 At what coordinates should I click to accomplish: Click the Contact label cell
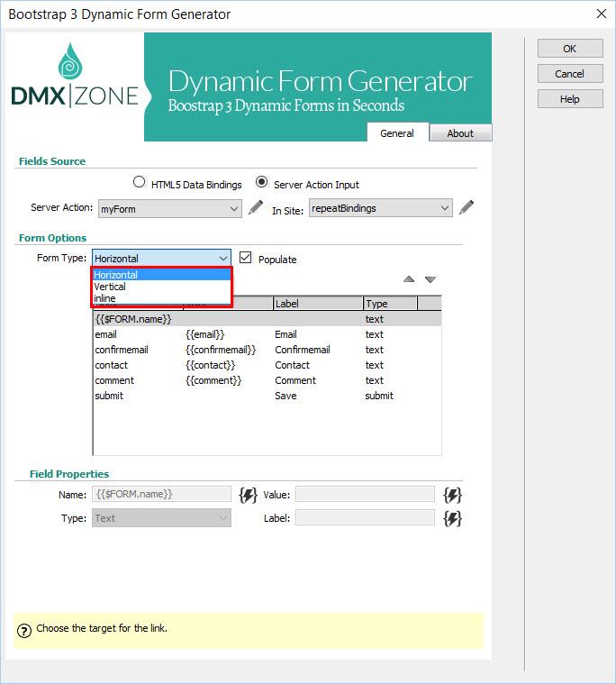click(x=292, y=365)
